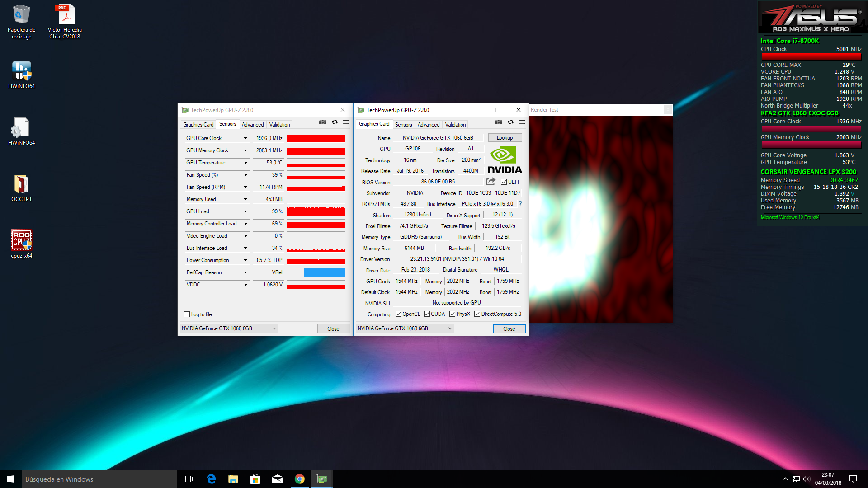868x488 pixels.
Task: Click the GPU-Z taskbar icon
Action: pyautogui.click(x=321, y=479)
